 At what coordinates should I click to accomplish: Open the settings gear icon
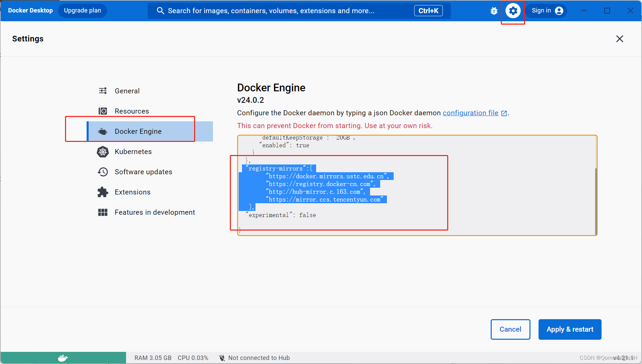coord(513,11)
